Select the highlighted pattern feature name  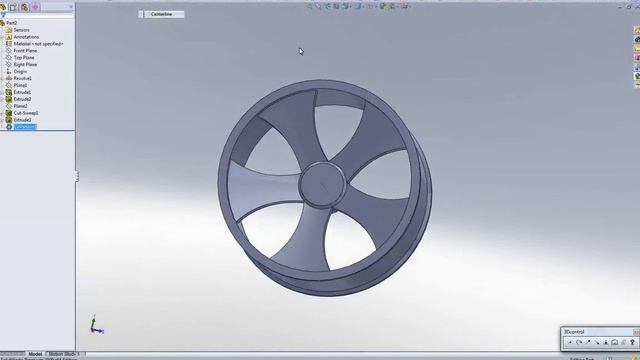[x=25, y=127]
